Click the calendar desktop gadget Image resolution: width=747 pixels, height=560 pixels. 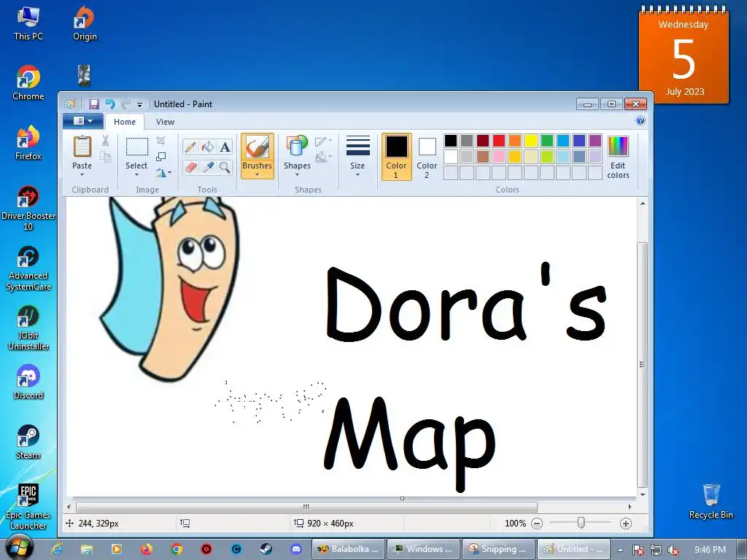pyautogui.click(x=684, y=54)
